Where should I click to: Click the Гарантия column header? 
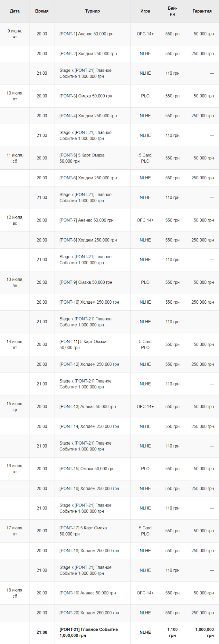(x=202, y=11)
